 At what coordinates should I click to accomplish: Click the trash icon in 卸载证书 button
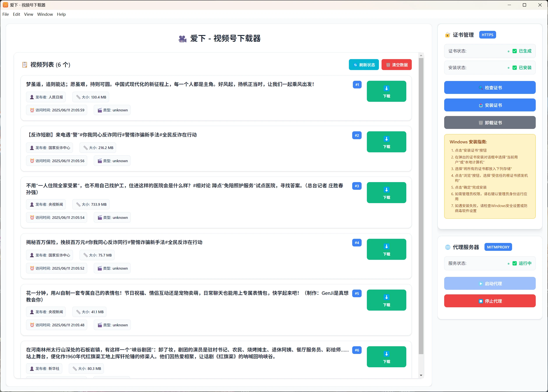481,123
